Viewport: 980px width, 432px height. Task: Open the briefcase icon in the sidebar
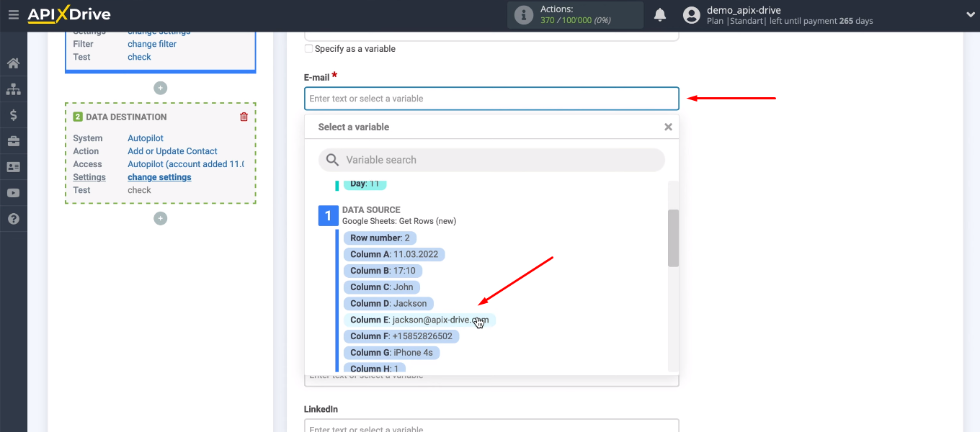click(x=14, y=141)
